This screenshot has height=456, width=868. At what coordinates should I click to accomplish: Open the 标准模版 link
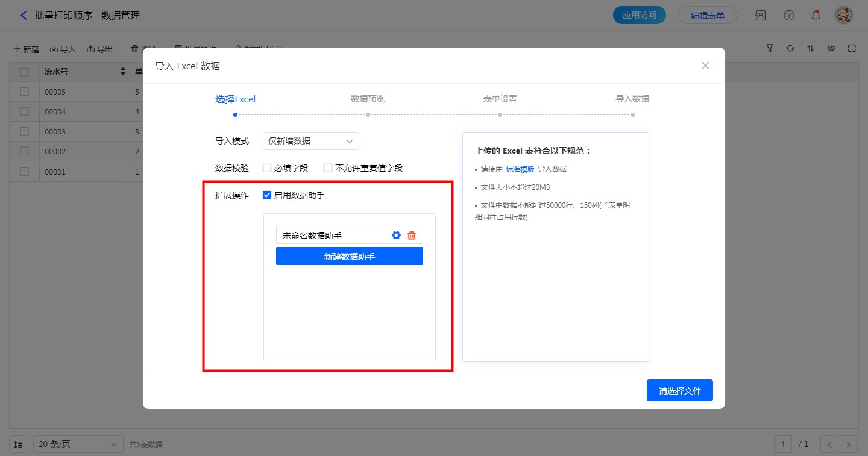520,169
